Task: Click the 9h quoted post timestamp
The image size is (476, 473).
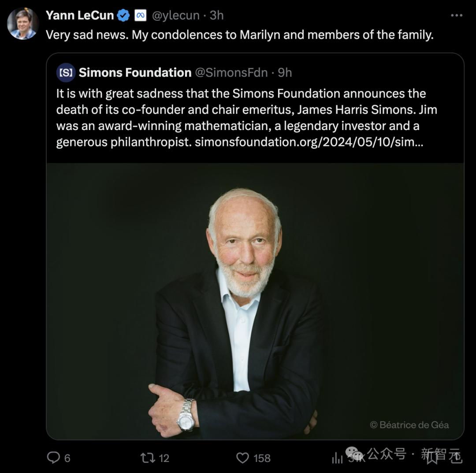Action: tap(285, 73)
